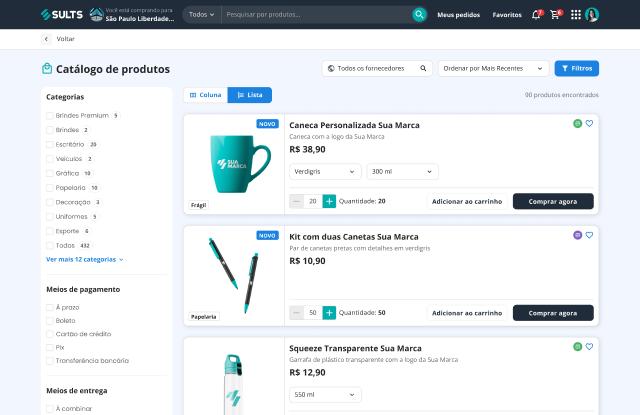Switch to Coluna view
This screenshot has width=640, height=415.
[x=206, y=95]
